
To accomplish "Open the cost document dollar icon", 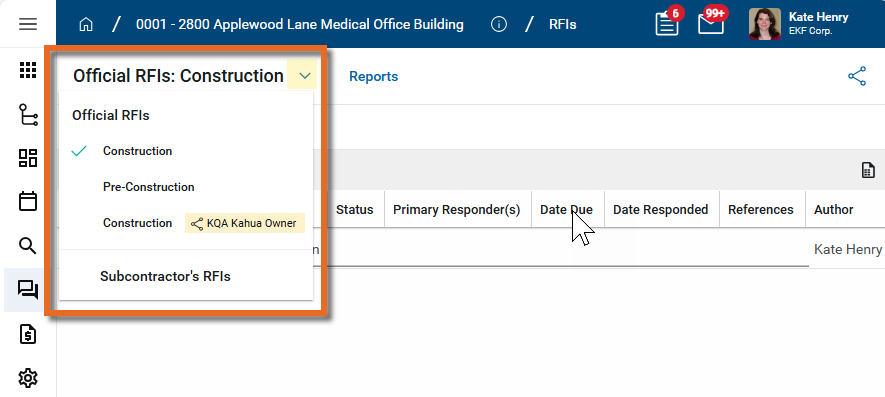I will click(28, 334).
